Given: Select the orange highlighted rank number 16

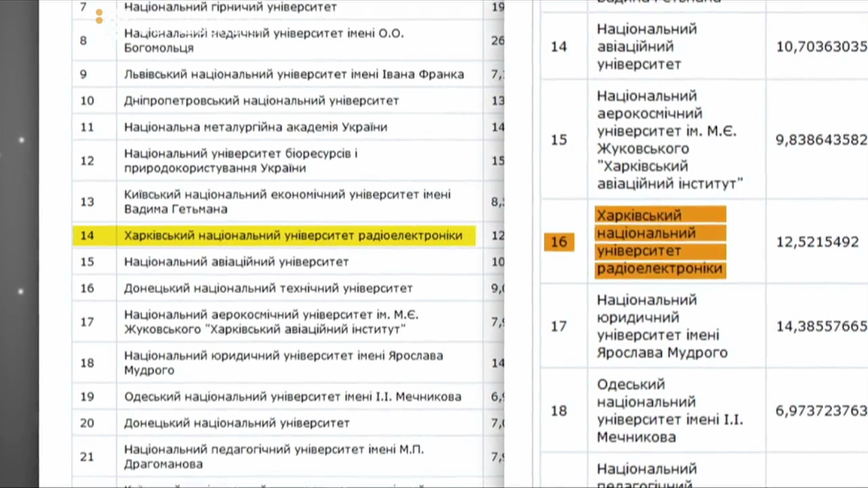Looking at the screenshot, I should (559, 242).
